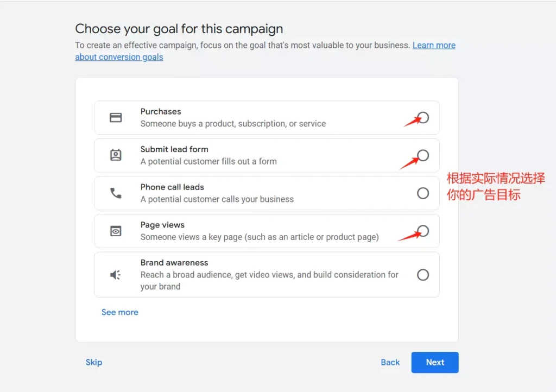Select the Page views radio button

click(423, 231)
